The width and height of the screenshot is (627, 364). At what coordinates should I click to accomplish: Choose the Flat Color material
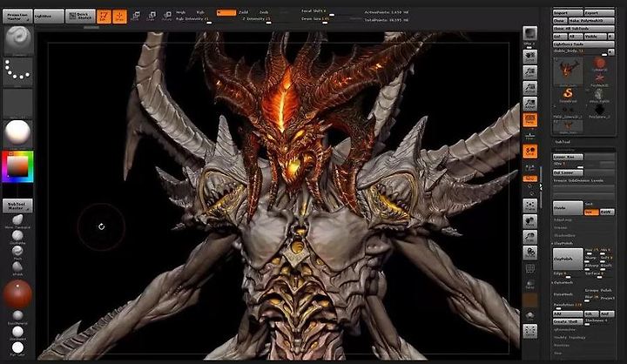[17, 347]
